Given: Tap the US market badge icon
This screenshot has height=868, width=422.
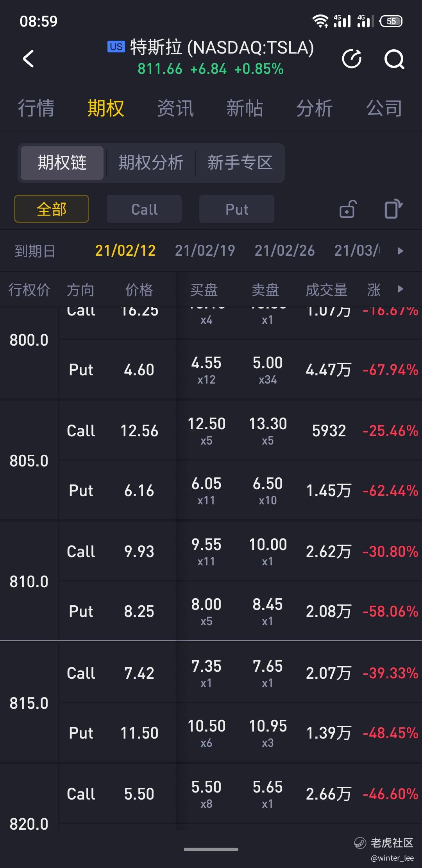Looking at the screenshot, I should (116, 47).
